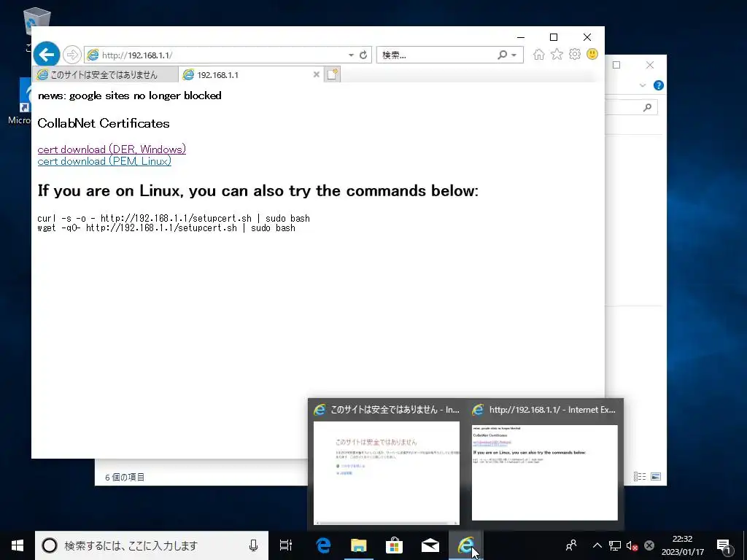Open the Action Center notification icon
Screen dimensions: 747x560
[x=724, y=545]
